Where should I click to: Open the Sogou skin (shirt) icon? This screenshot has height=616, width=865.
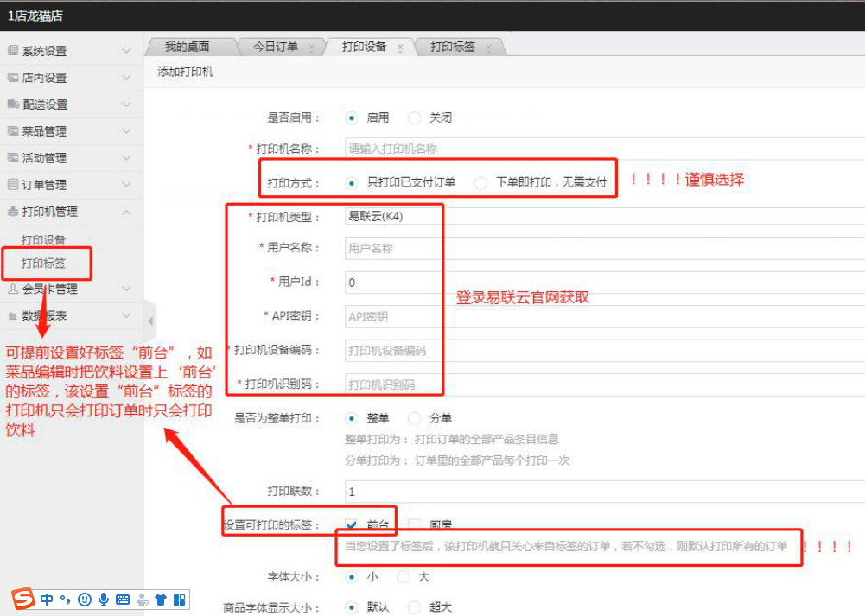pyautogui.click(x=161, y=599)
